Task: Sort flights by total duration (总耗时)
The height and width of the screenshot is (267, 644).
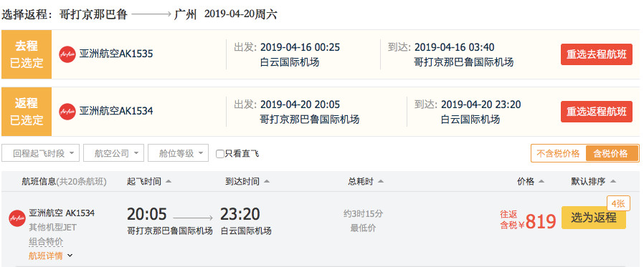Action: pos(366,181)
